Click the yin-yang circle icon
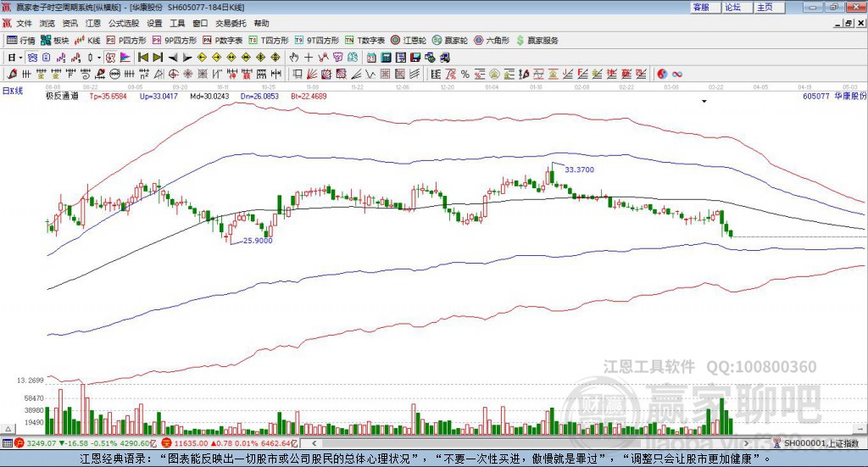Screen dimensions: 868x467 click(662, 74)
